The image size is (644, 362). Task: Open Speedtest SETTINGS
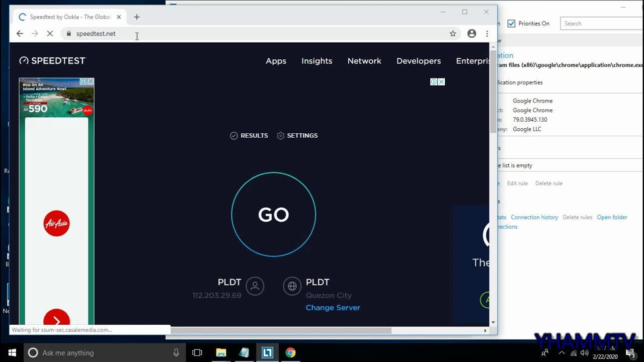pyautogui.click(x=297, y=135)
